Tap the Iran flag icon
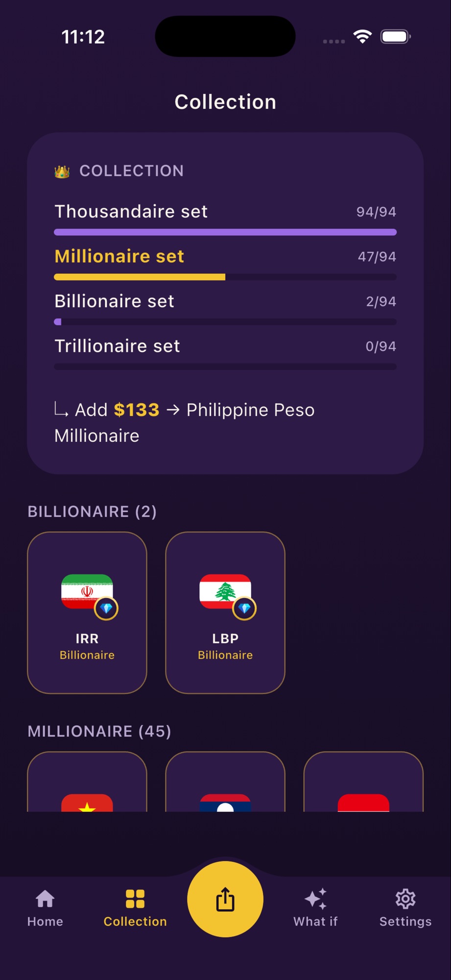This screenshot has height=980, width=451. pos(87,591)
